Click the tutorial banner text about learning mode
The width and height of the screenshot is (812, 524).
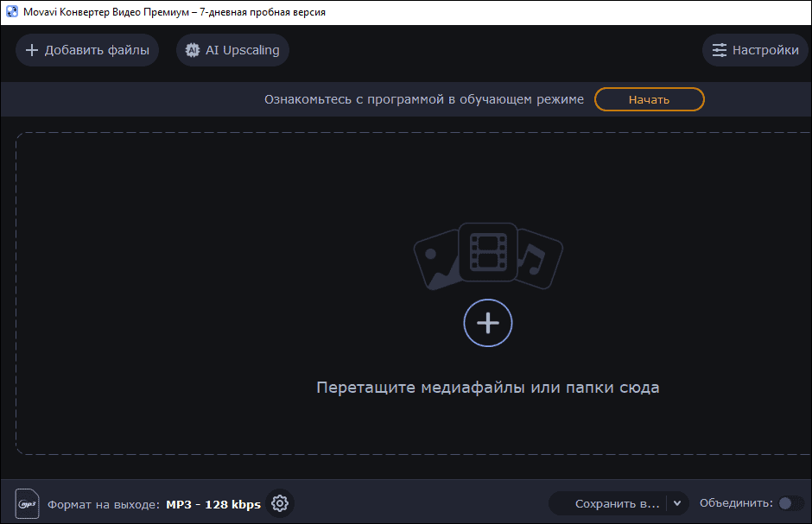pos(423,98)
